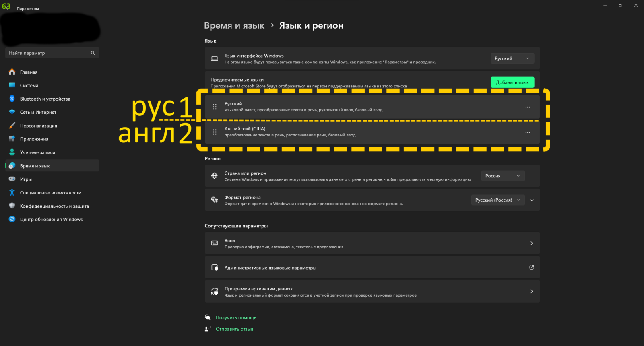This screenshot has width=644, height=346.
Task: Open the Русский display language dropdown
Action: tap(512, 58)
